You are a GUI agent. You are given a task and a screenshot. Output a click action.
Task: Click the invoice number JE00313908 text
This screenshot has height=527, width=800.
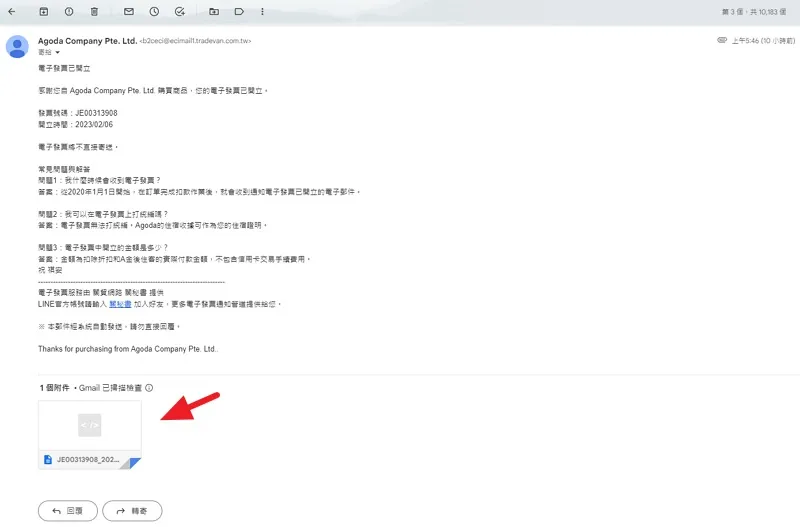pyautogui.click(x=96, y=113)
